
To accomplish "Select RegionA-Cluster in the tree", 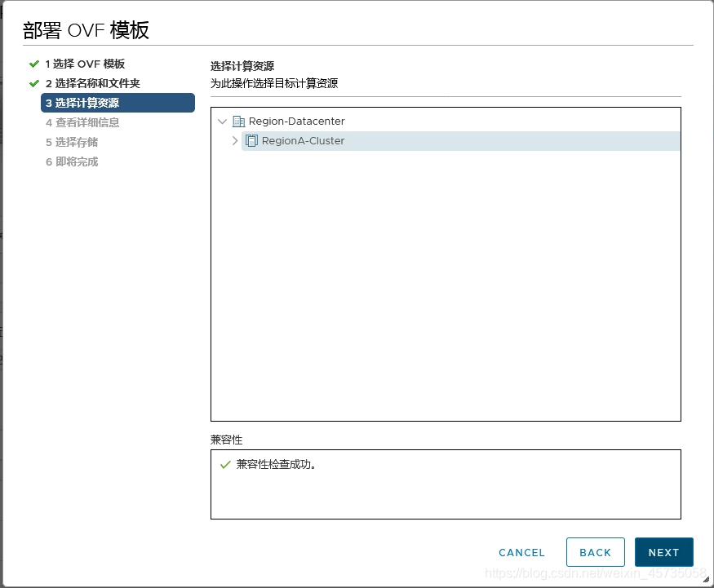I will point(460,140).
